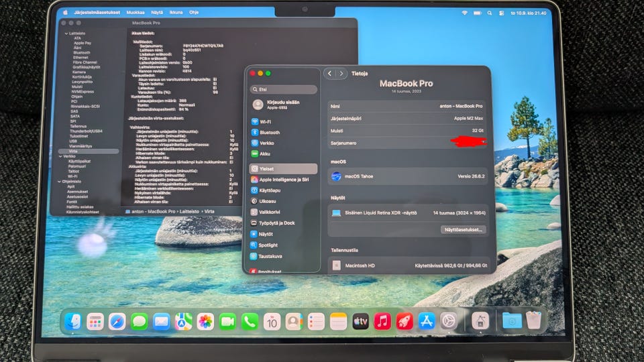This screenshot has width=644, height=362.
Task: Click the Etsi search field
Action: point(283,89)
